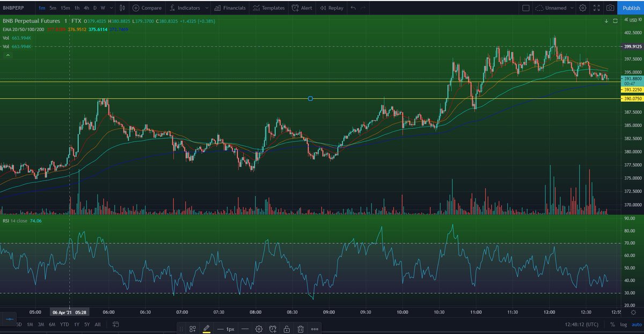Toggle the lock icon on drawing toolbar
The height and width of the screenshot is (334, 644).
coord(287,329)
